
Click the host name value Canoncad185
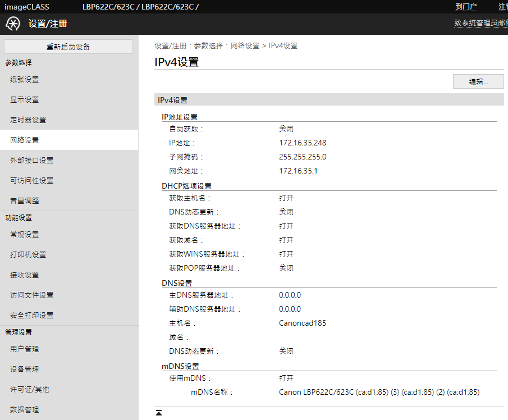(302, 323)
